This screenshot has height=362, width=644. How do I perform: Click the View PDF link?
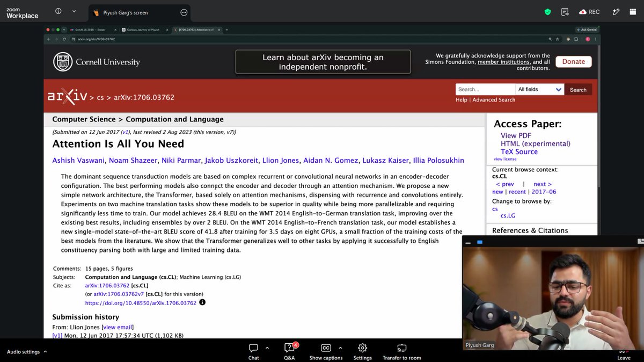(516, 136)
